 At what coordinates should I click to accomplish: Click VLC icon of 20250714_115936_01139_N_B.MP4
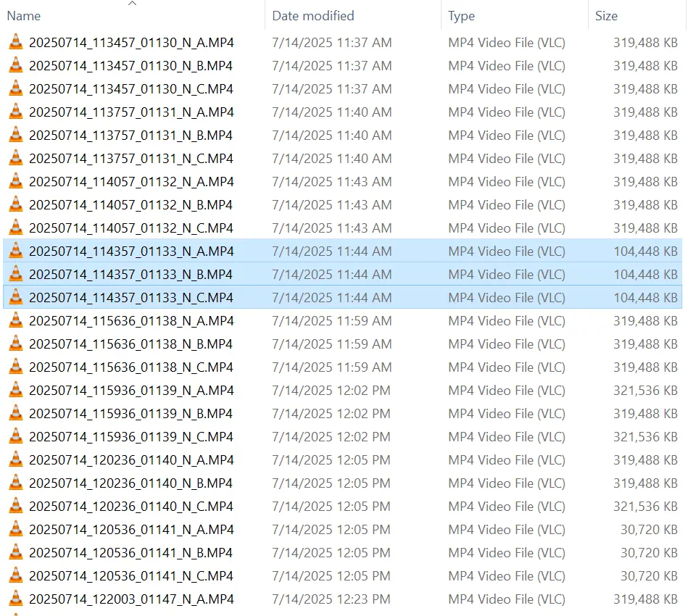coord(16,414)
